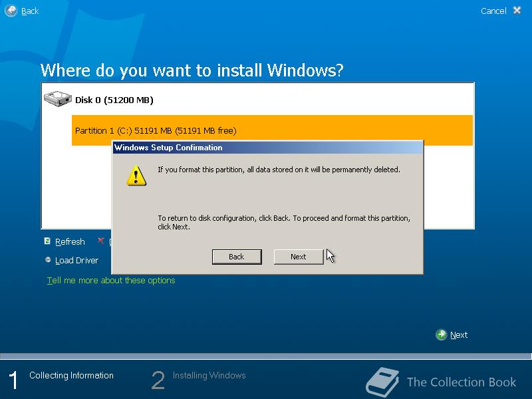Select the Disk 0 hard drive icon
Screen dimensions: 532x399
(58, 98)
